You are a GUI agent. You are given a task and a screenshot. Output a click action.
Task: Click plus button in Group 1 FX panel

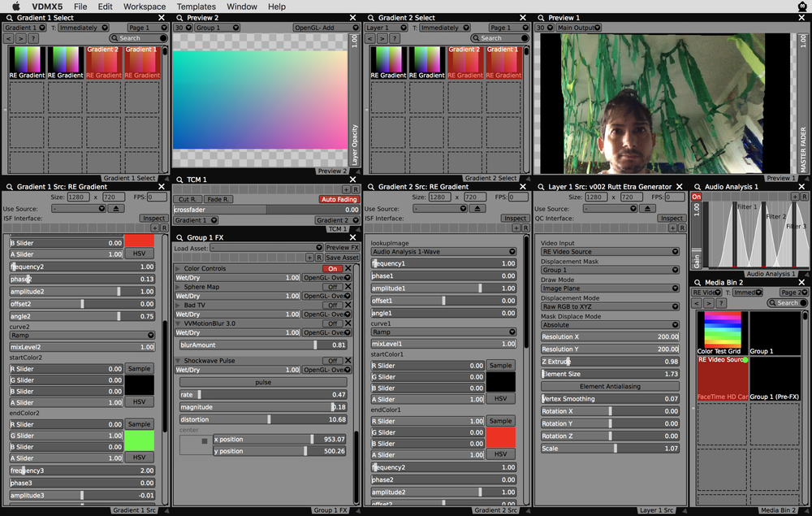coord(309,258)
